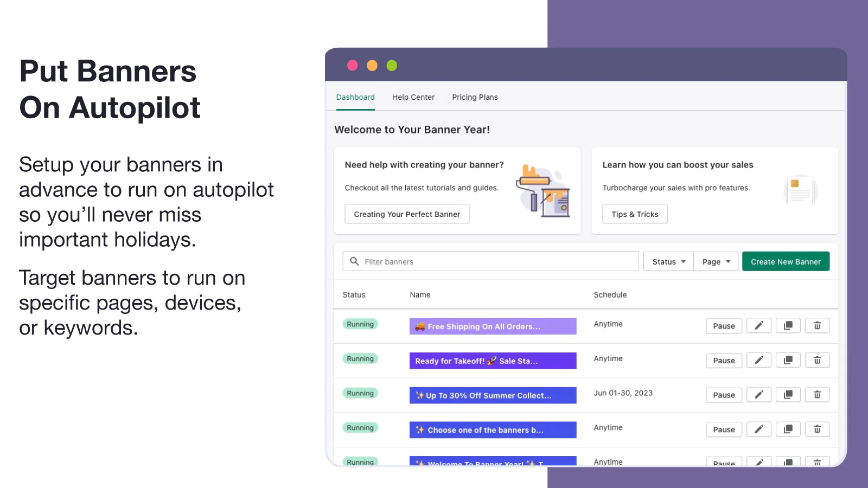Pause the Free Shipping On All Orders banner
This screenshot has width=868, height=488.
[x=724, y=326]
